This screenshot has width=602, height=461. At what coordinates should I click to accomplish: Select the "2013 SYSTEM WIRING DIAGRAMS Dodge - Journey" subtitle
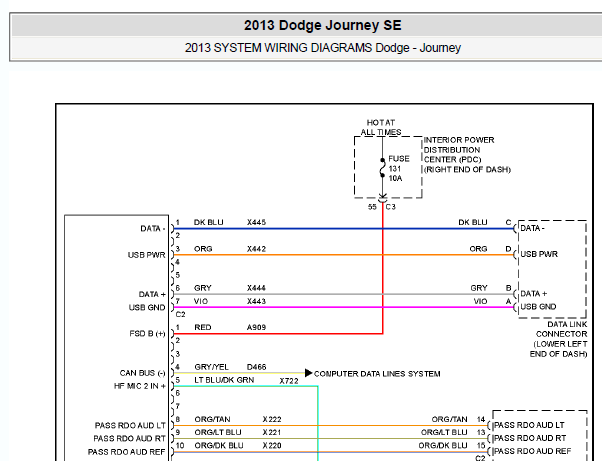pos(322,48)
